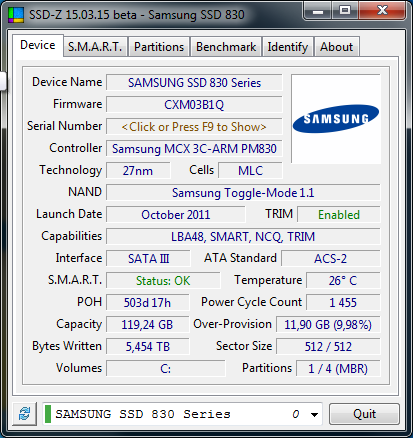Maximize the SSD-Z window
Screen dimensions: 413x438
coord(345,10)
